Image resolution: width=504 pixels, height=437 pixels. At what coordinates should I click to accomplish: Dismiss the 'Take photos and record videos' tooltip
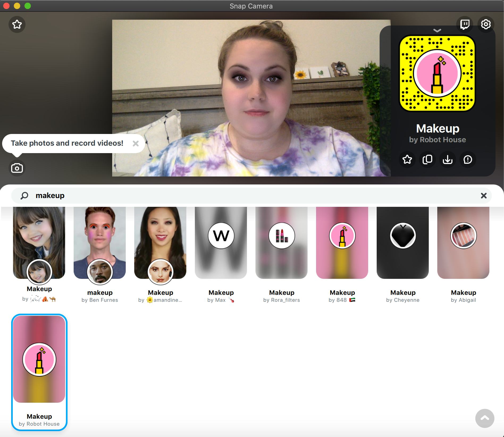click(x=136, y=143)
